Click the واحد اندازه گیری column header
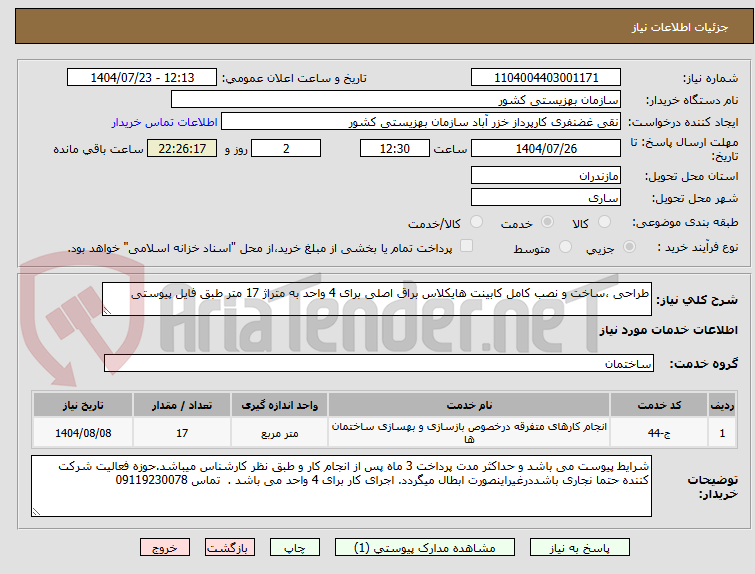The image size is (755, 574). pyautogui.click(x=279, y=405)
